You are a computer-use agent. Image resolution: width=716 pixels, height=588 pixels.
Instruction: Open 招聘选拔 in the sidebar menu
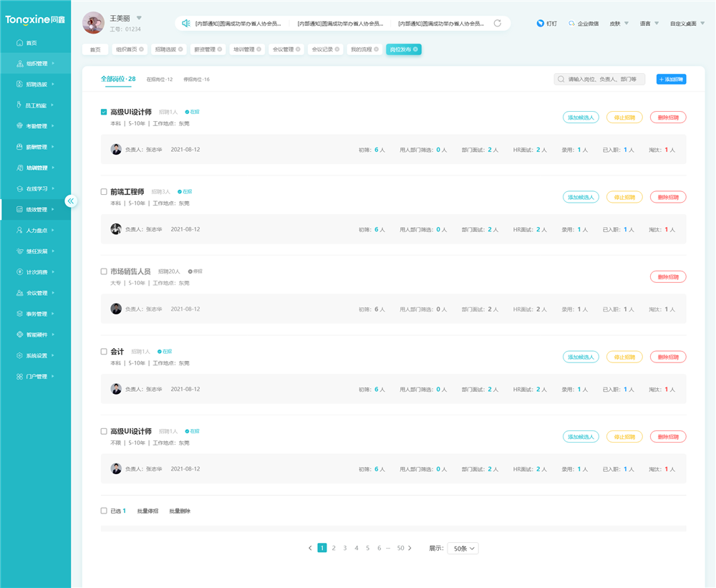coord(36,85)
